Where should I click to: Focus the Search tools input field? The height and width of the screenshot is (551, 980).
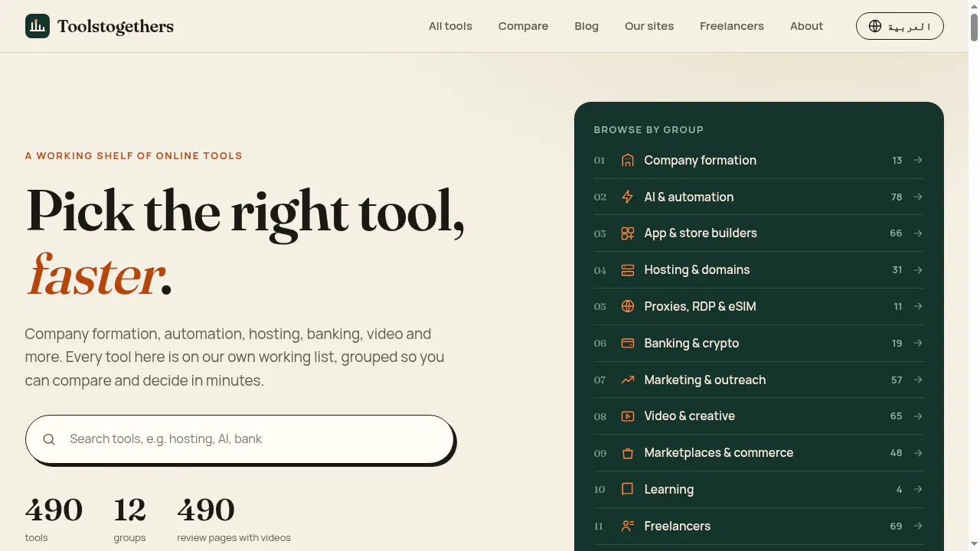240,439
